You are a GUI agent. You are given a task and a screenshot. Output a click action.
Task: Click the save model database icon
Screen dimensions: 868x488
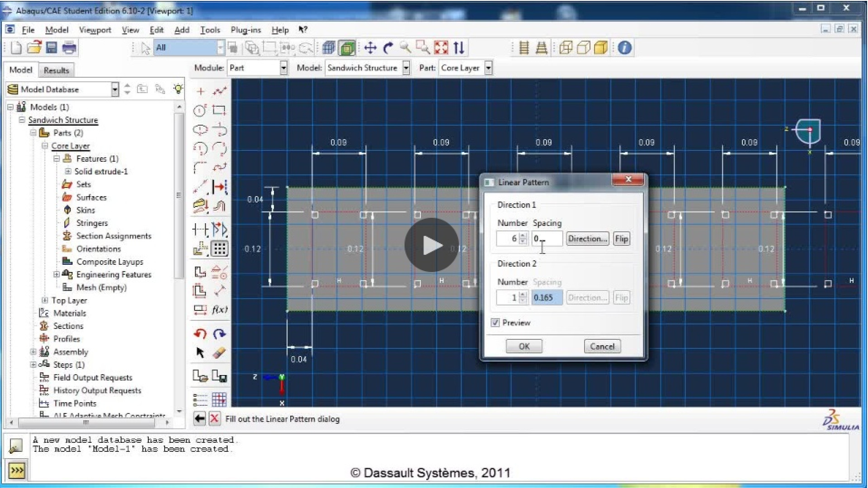click(x=52, y=47)
